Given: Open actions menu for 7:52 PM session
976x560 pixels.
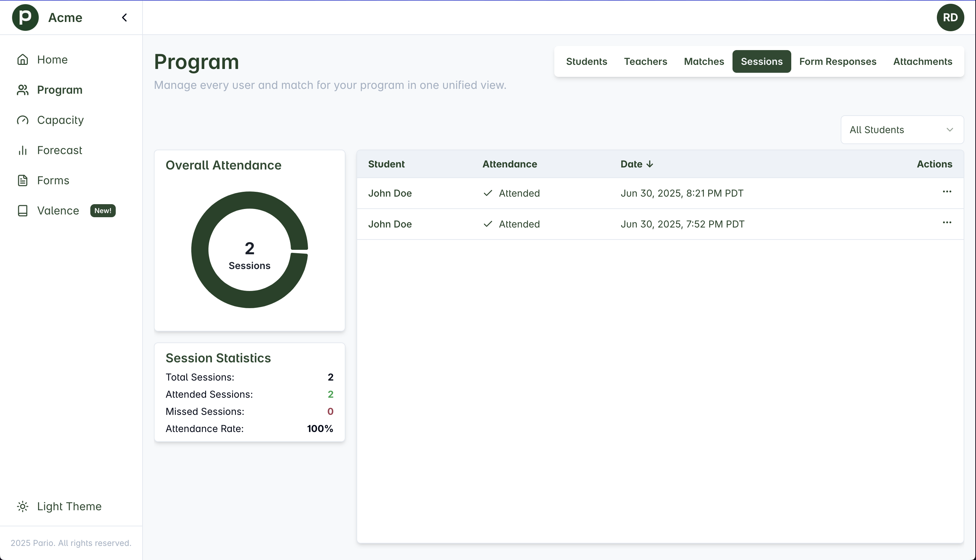Looking at the screenshot, I should click(946, 222).
